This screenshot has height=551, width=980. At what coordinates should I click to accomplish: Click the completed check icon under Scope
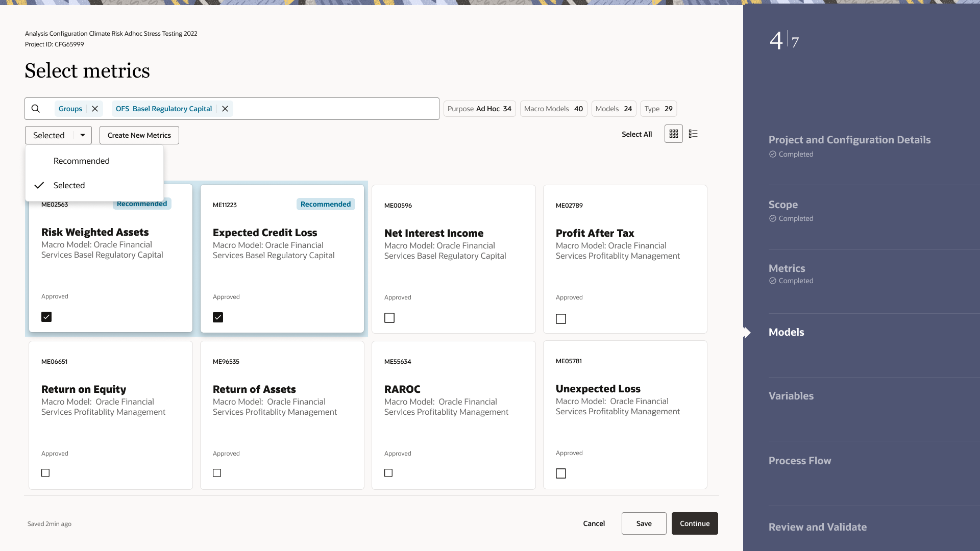(x=773, y=218)
